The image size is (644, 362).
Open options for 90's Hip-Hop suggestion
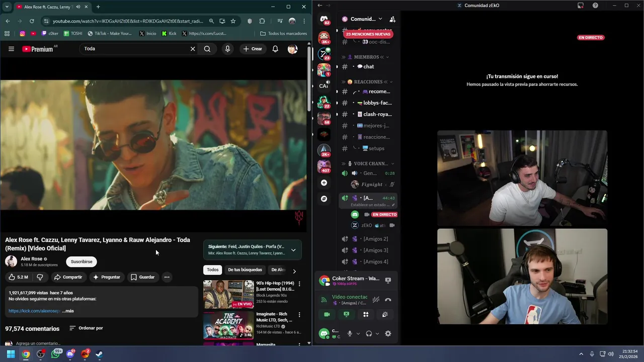click(299, 284)
